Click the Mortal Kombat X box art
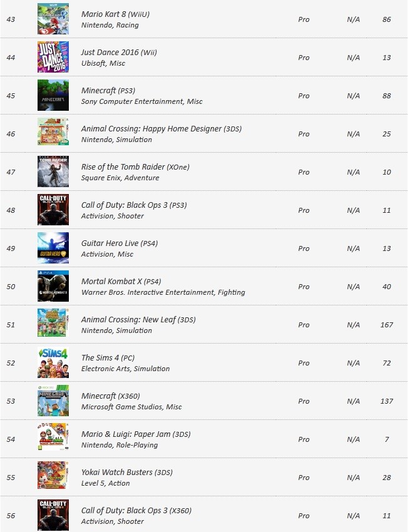 [x=53, y=286]
